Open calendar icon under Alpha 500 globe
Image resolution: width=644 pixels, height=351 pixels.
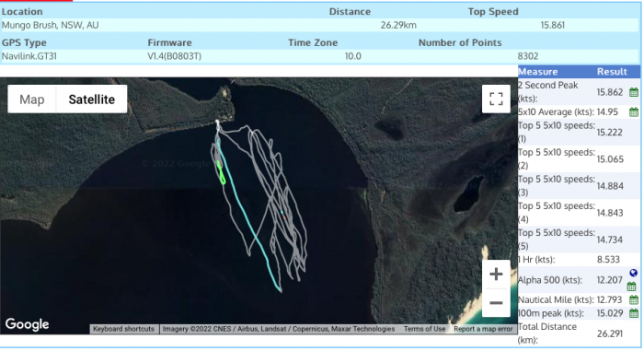pyautogui.click(x=632, y=287)
